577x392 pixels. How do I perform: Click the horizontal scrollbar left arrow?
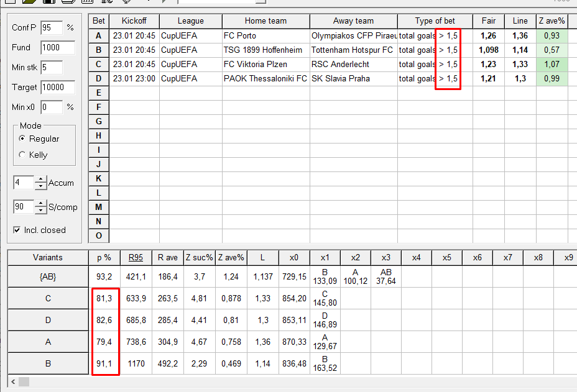(x=12, y=381)
